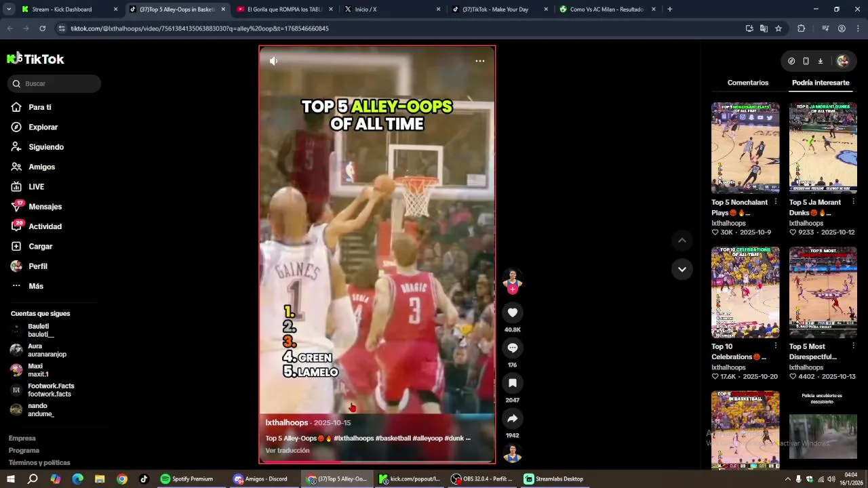Open the Actividad notifications
This screenshot has width=868, height=488.
tap(45, 226)
